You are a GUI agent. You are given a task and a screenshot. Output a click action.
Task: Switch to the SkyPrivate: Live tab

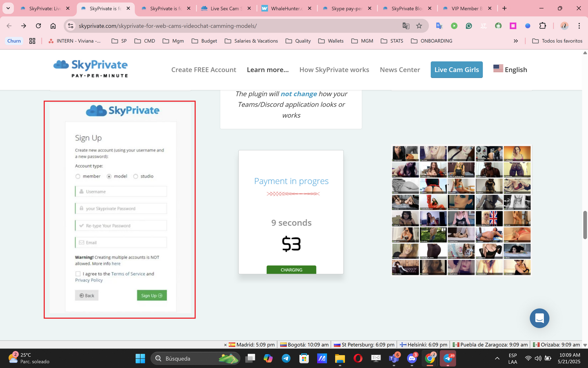coord(45,8)
